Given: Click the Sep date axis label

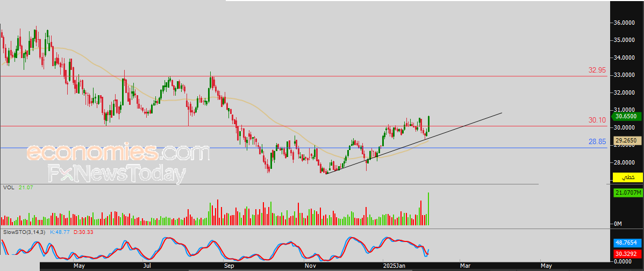Looking at the screenshot, I should 229,267.
